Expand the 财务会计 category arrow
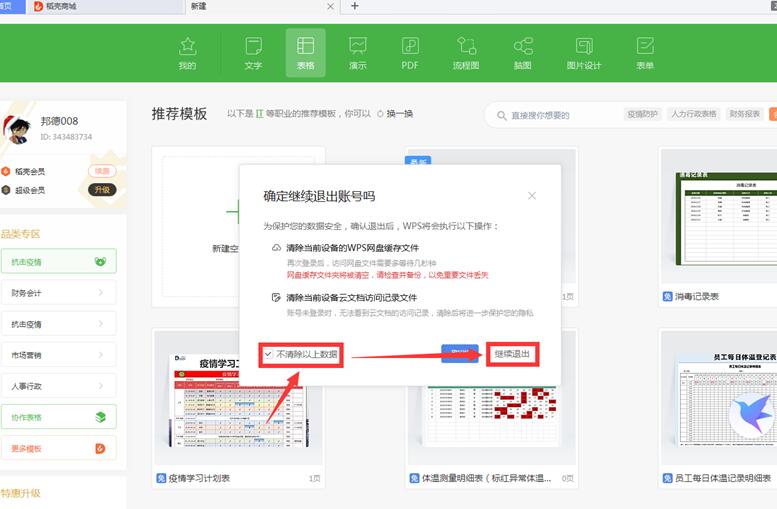Viewport: 777px width, 509px height. point(101,292)
